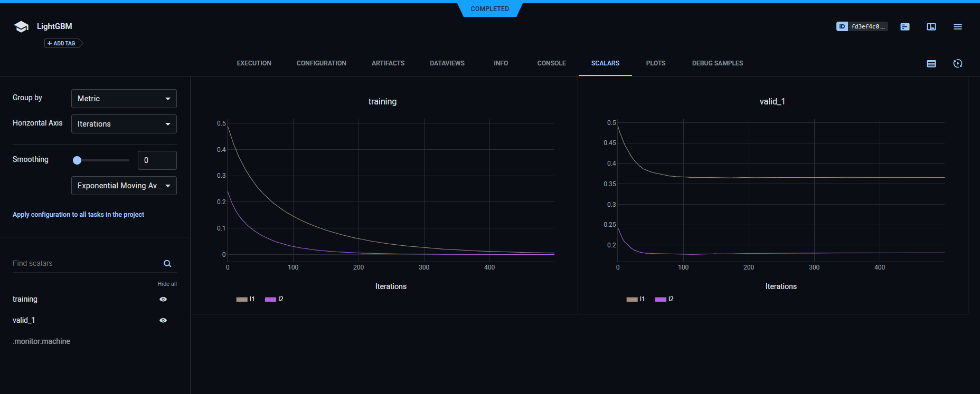Open the Horizontal Axis Iterations dropdown
The height and width of the screenshot is (394, 980).
[x=124, y=124]
